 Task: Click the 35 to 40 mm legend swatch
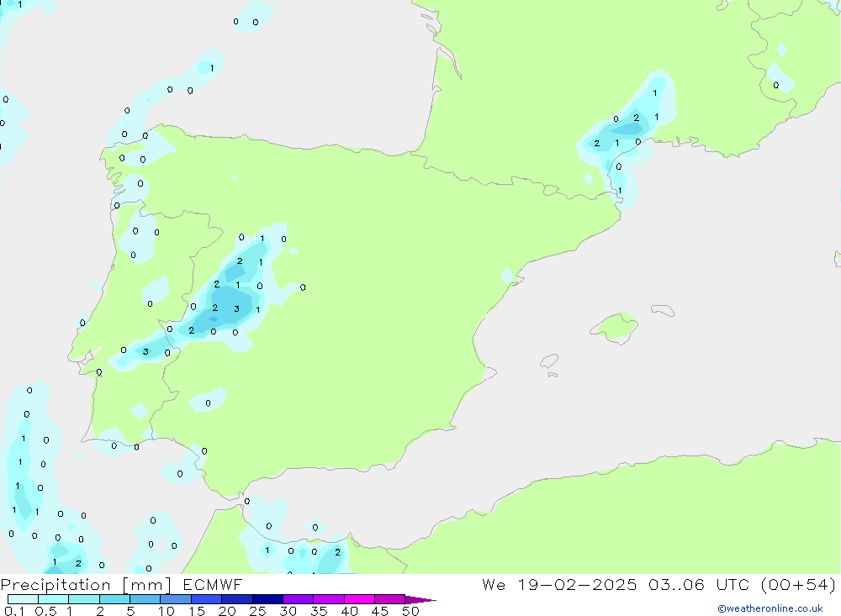tap(329, 599)
